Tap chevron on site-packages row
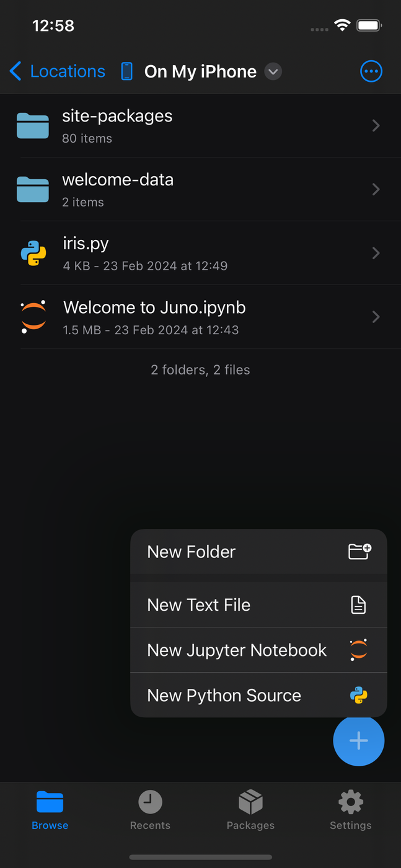The height and width of the screenshot is (868, 401). (376, 126)
